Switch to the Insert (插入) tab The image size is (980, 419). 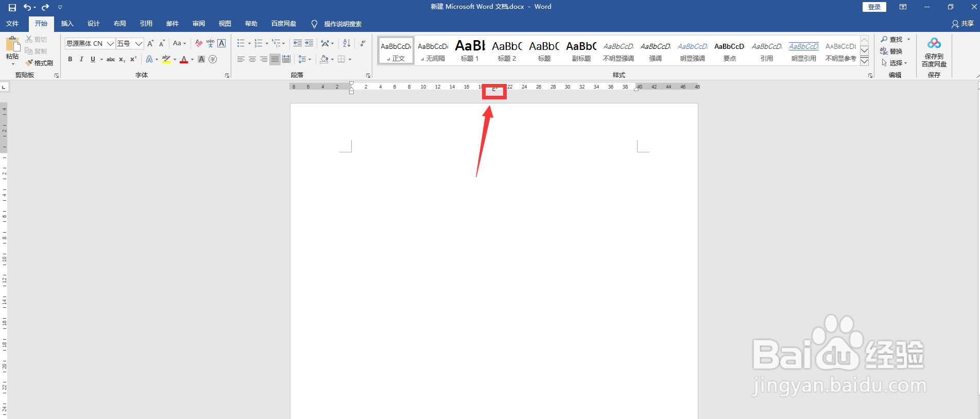pos(67,24)
